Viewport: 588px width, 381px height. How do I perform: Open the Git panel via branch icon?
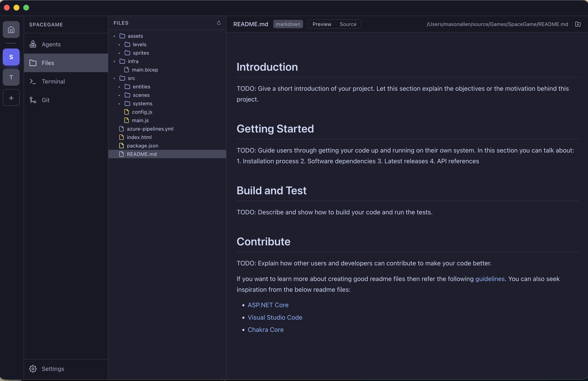(33, 100)
